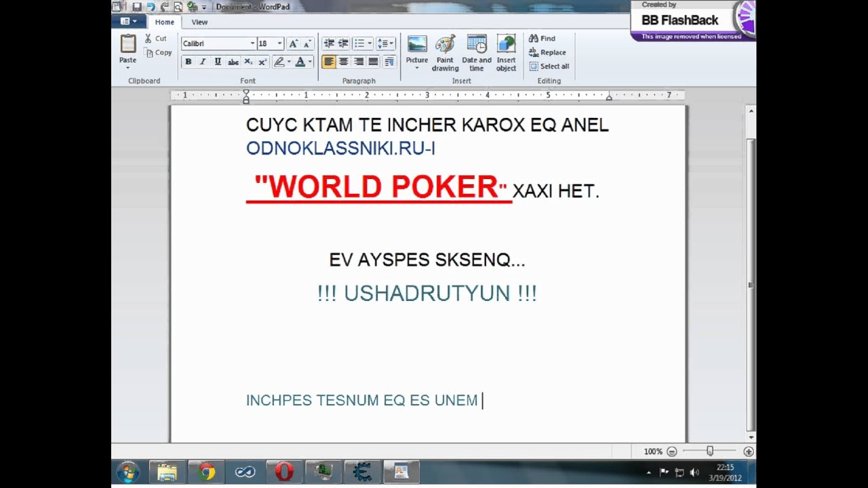
Task: Shrink the font size
Action: (x=307, y=43)
